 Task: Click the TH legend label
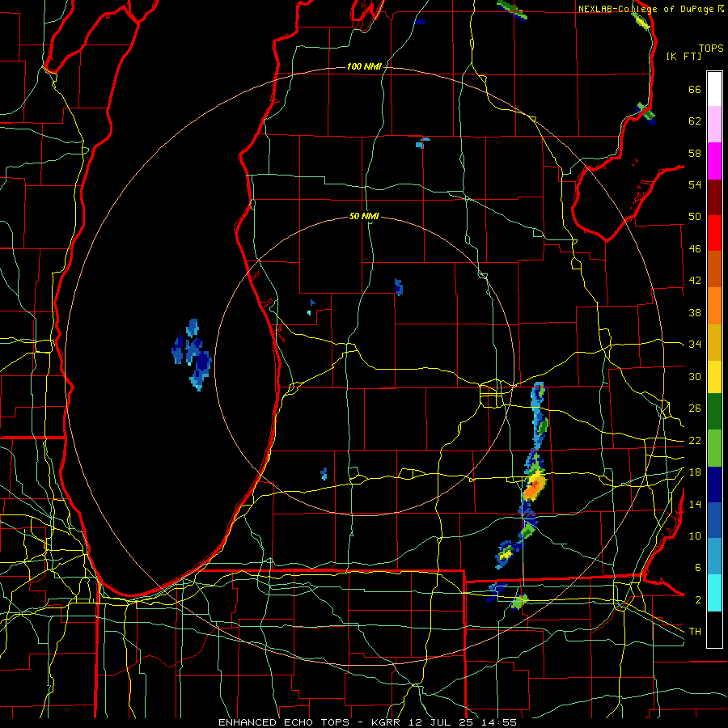pyautogui.click(x=695, y=632)
